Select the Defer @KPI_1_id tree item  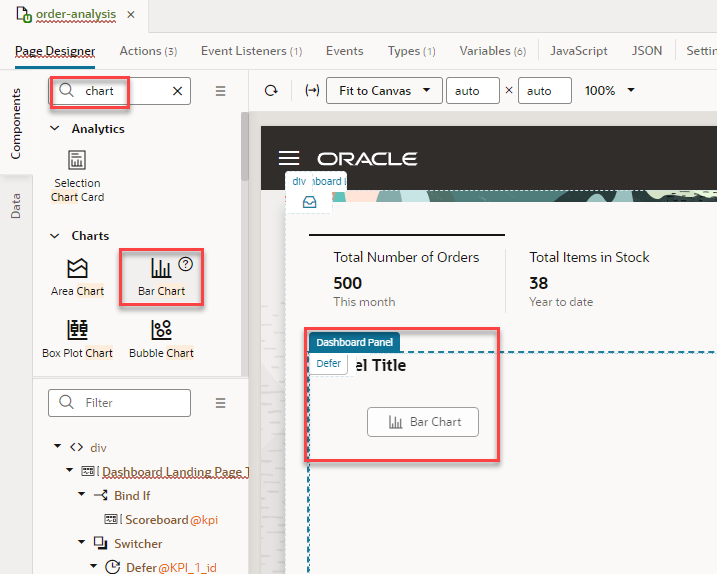tap(161, 568)
